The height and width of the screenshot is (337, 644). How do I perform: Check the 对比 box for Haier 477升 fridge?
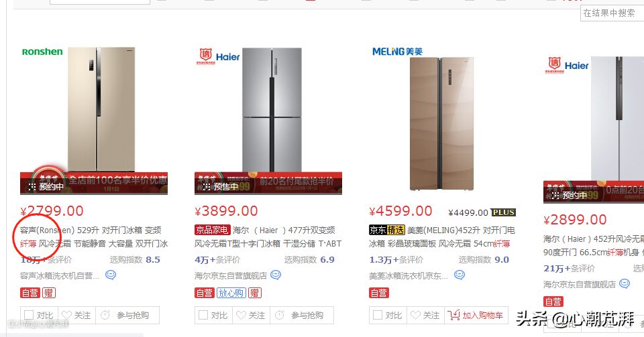click(203, 315)
